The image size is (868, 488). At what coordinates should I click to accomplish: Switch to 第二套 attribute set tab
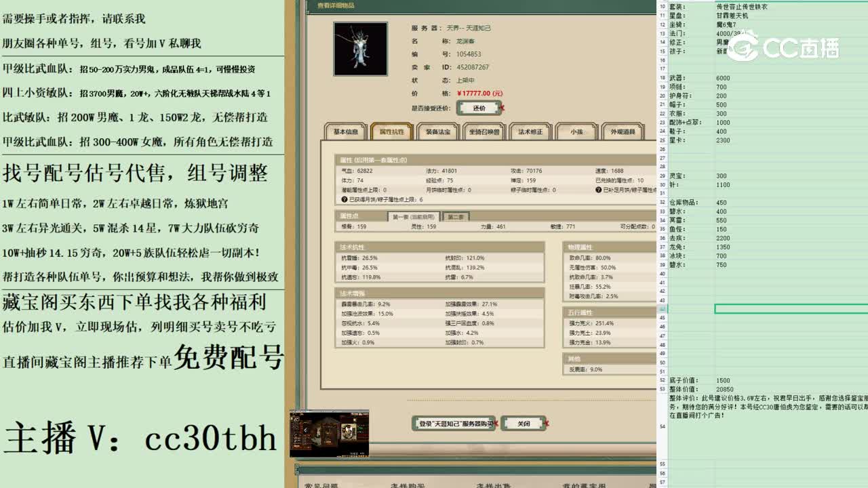coord(456,217)
